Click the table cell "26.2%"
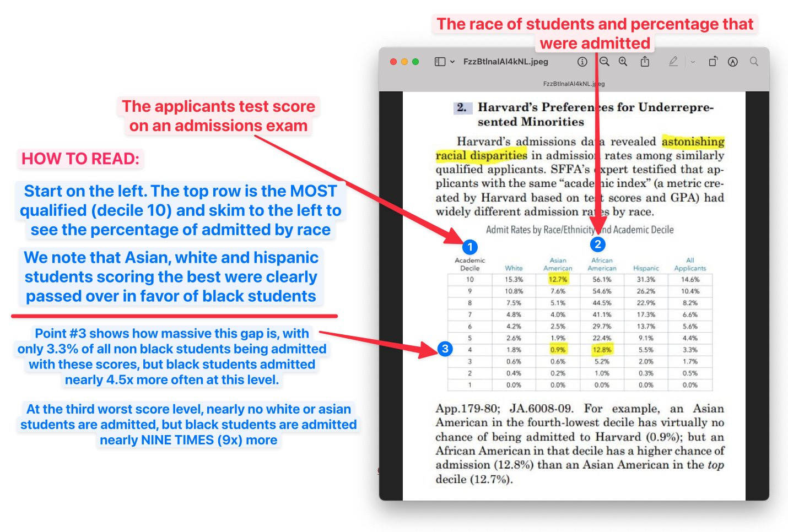788x532 pixels. [x=646, y=291]
